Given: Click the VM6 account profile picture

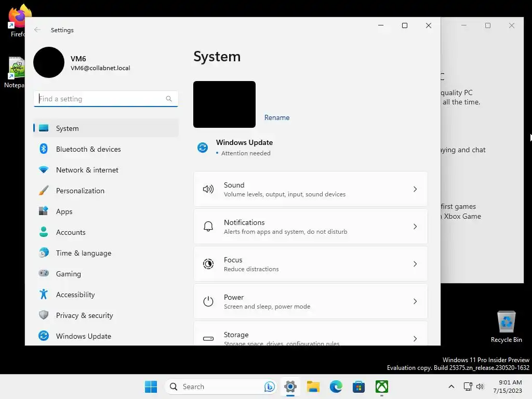Looking at the screenshot, I should 49,62.
